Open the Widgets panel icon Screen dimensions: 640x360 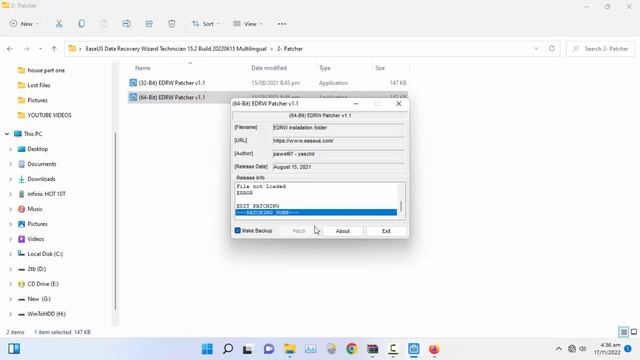pos(14,349)
